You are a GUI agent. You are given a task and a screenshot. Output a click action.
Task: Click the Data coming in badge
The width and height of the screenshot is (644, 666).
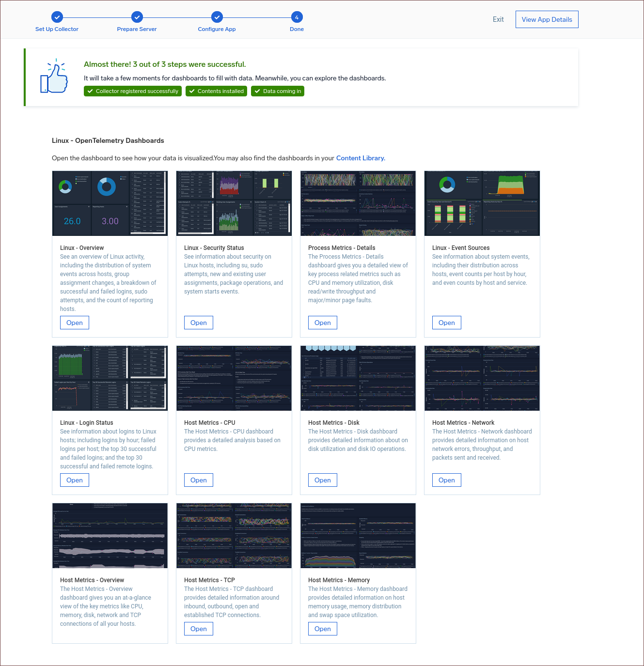point(278,91)
